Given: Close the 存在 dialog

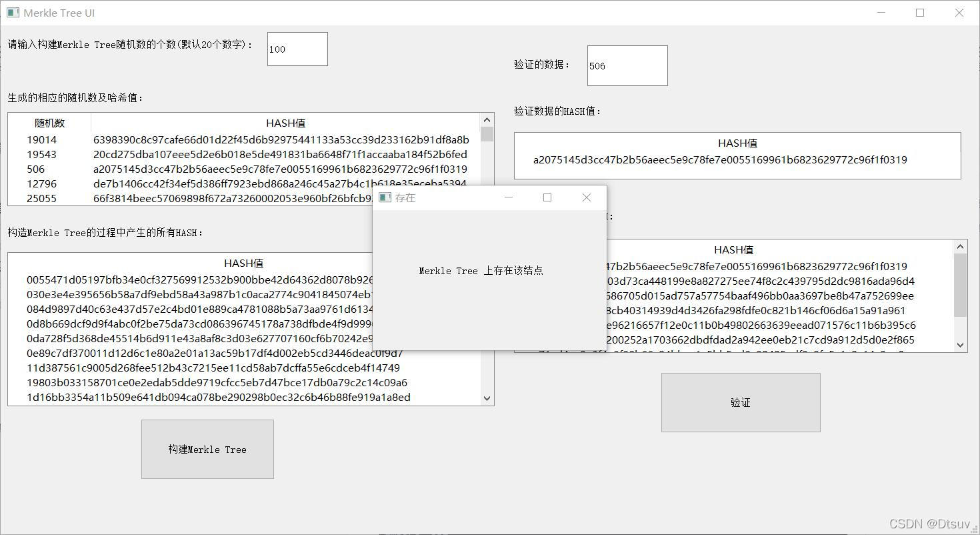Looking at the screenshot, I should coord(587,197).
